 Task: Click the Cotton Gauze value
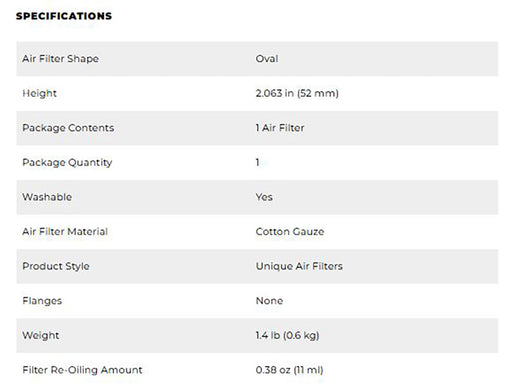[x=290, y=232]
